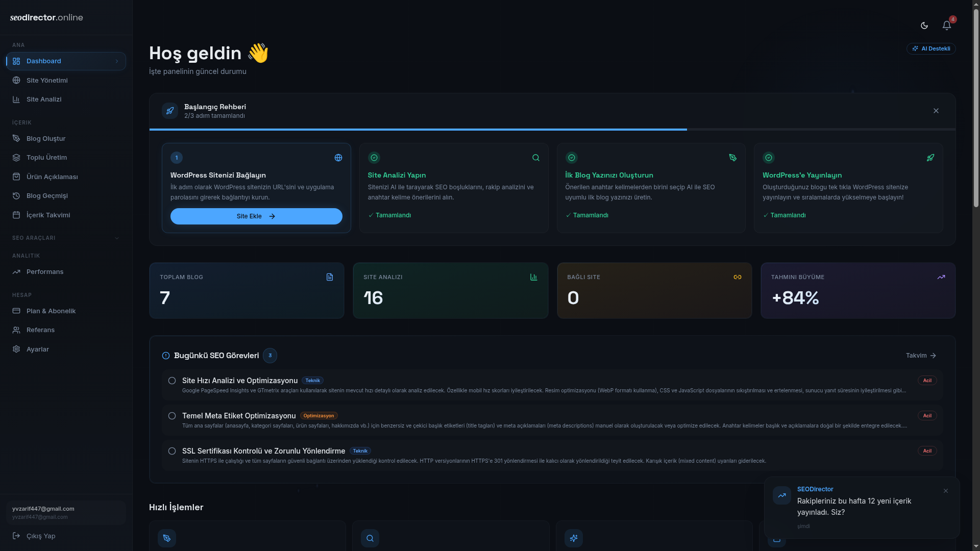Click document icon in Toplam Blog card
Viewport: 980px width, 551px height.
point(330,277)
